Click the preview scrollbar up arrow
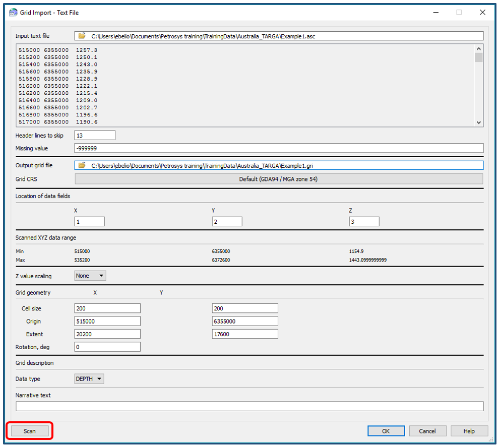Screen dimensions: 500x448 479,49
